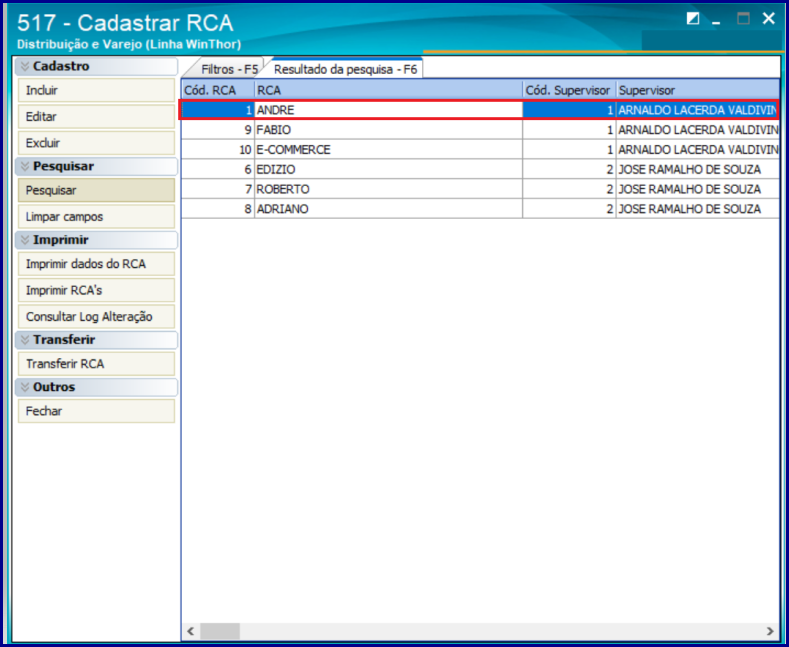Click Limpar campos button
This screenshot has width=789, height=647.
click(x=96, y=217)
